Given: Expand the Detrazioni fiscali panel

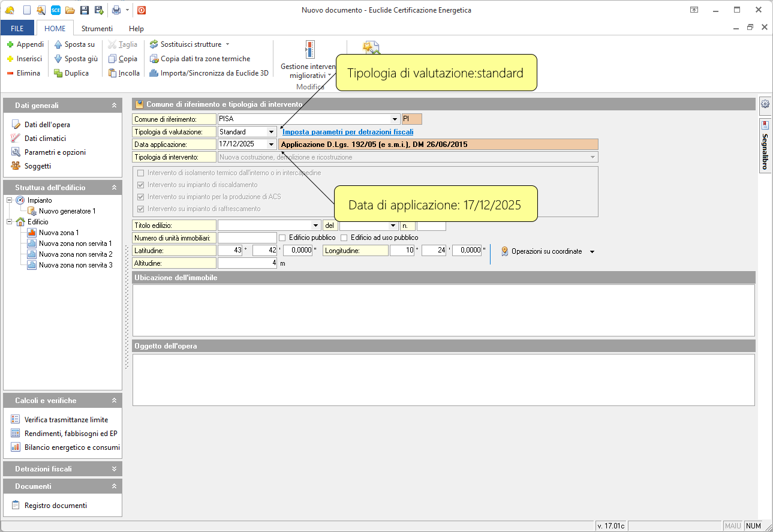Looking at the screenshot, I should [x=114, y=469].
